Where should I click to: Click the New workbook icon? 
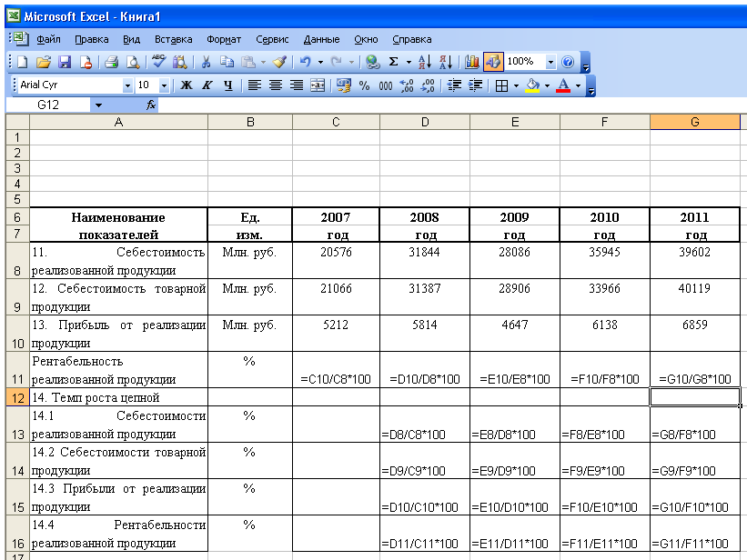[x=23, y=62]
